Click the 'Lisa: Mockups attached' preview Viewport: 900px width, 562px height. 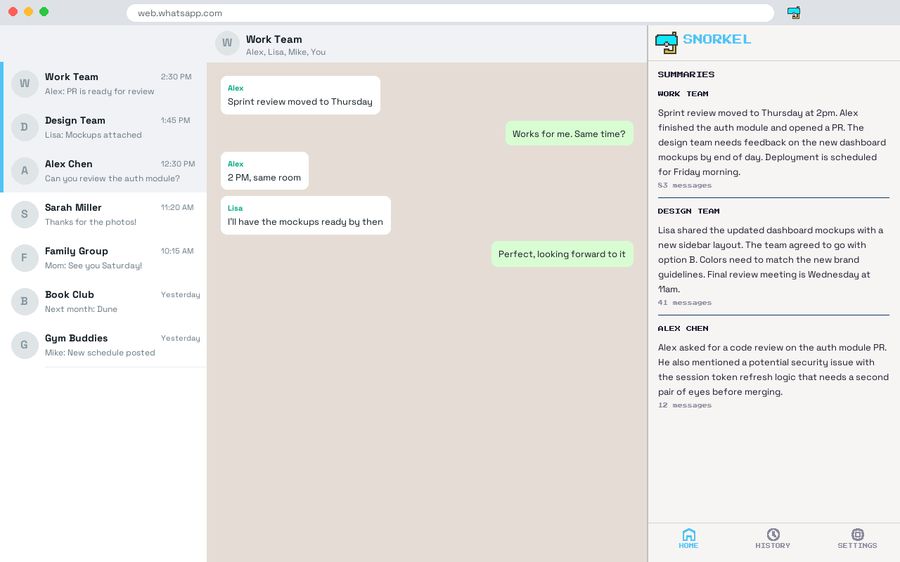point(93,135)
